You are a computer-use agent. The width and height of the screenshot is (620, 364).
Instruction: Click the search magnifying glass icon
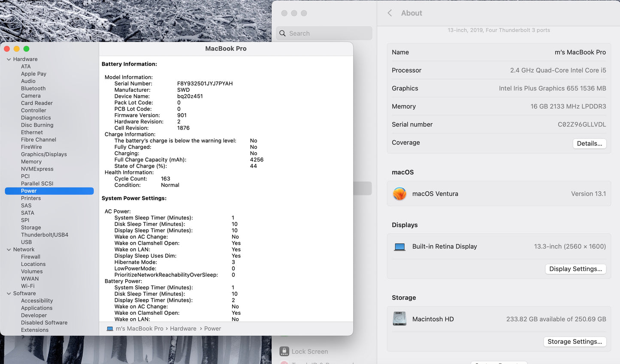[x=282, y=33]
